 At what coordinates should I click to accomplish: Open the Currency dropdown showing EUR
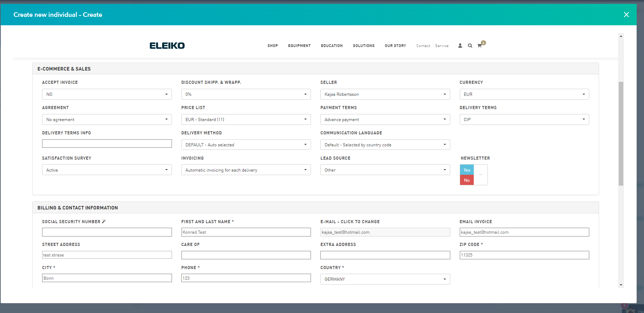tap(524, 94)
